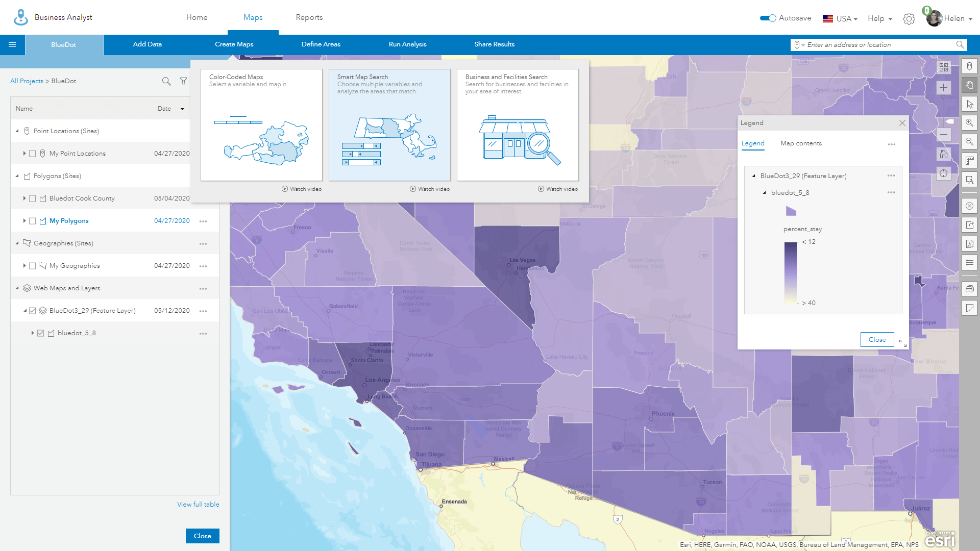Viewport: 980px width, 551px height.
Task: Choose the zoom-in magnifier tool in sidebar
Action: click(x=969, y=123)
